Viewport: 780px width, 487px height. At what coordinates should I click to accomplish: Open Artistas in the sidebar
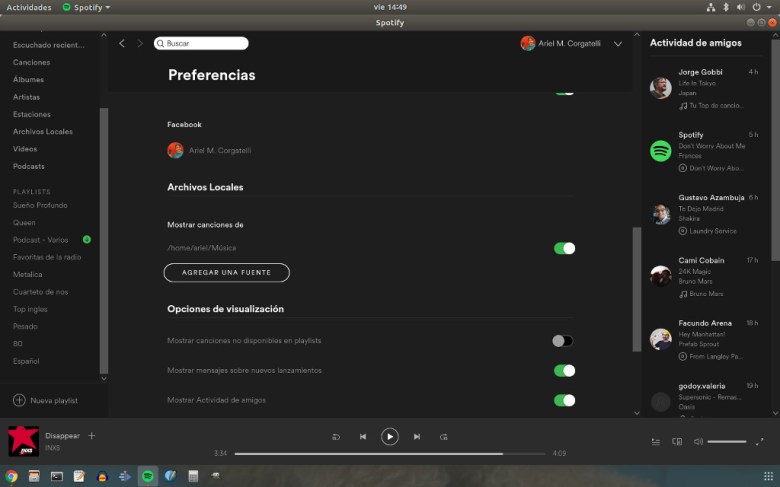click(26, 97)
